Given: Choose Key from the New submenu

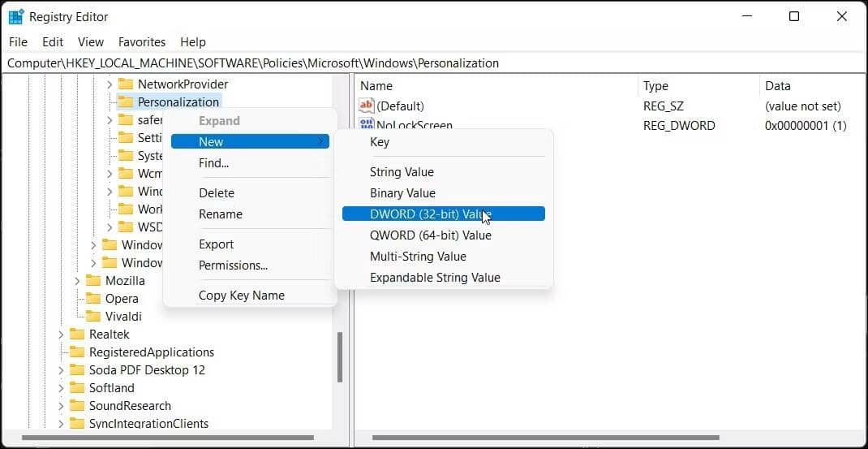Looking at the screenshot, I should coord(444,142).
